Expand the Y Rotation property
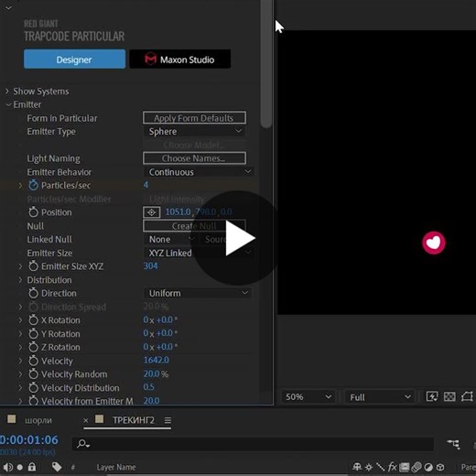The width and height of the screenshot is (476, 476). tap(20, 334)
